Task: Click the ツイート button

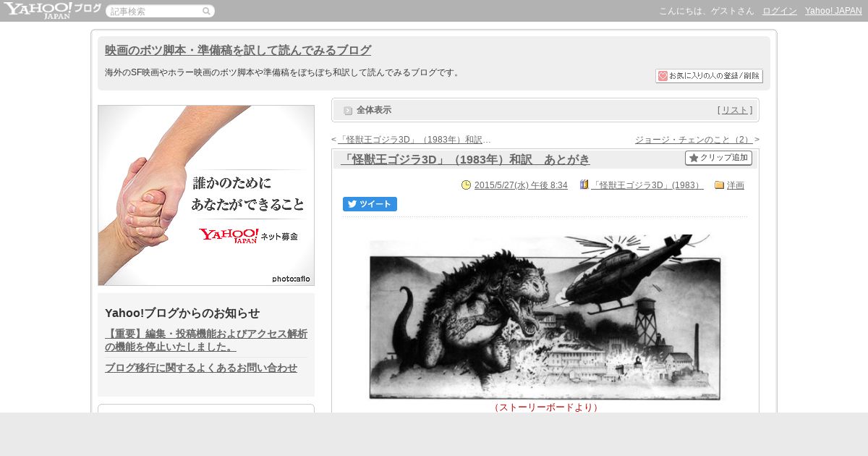Action: [370, 204]
